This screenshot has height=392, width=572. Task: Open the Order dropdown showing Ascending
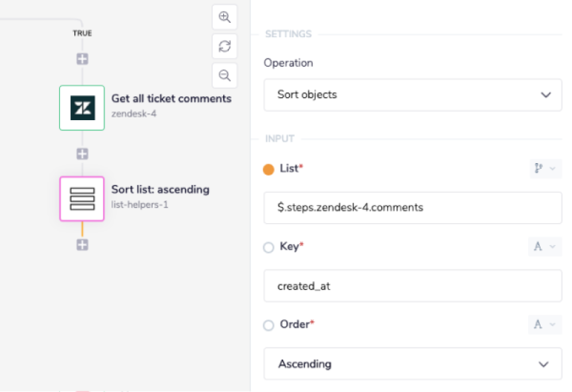coord(412,363)
